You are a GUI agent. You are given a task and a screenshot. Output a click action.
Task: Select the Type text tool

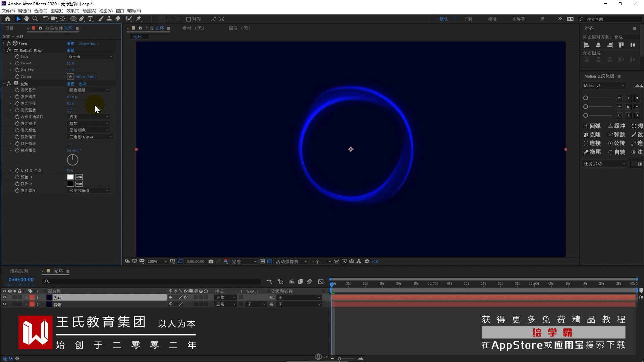[90, 19]
